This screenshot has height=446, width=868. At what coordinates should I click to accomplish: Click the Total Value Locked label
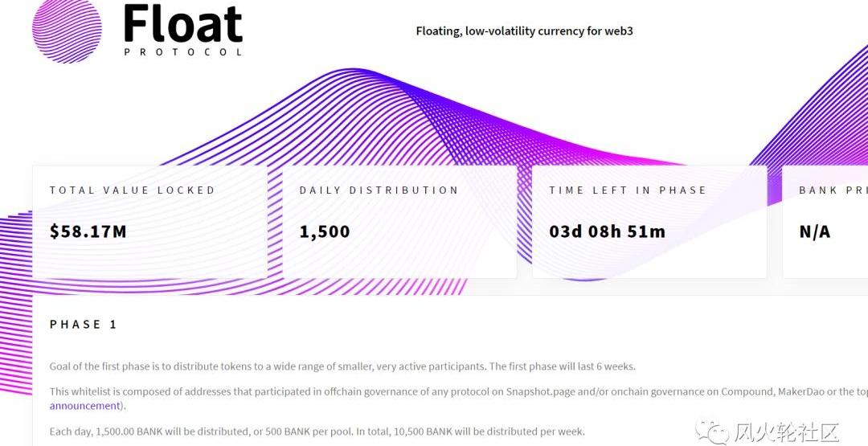pos(133,190)
